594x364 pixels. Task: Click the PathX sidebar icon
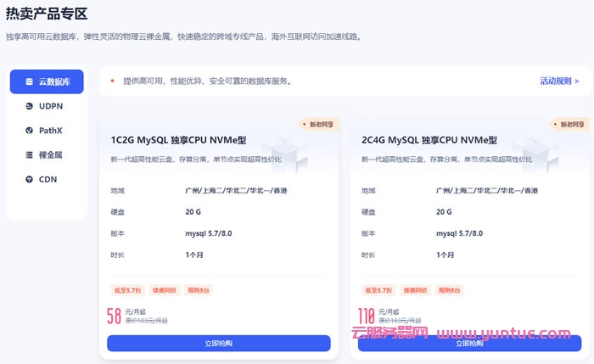30,131
